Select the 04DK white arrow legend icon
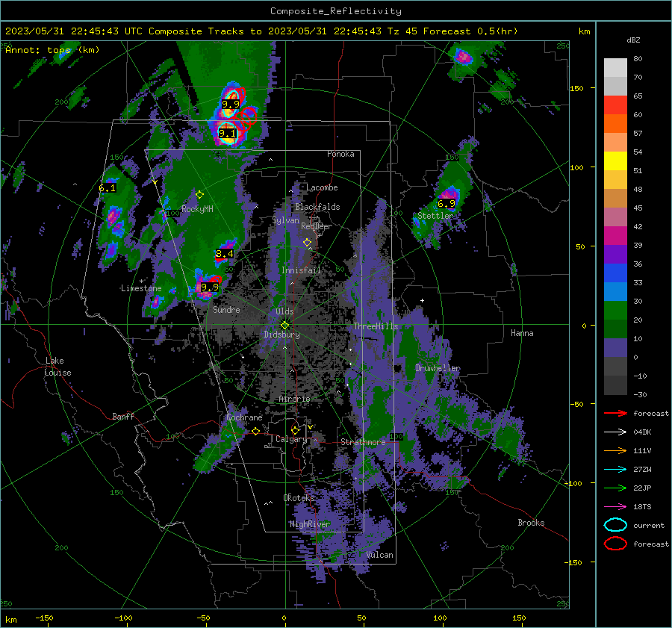The width and height of the screenshot is (672, 628). (615, 432)
